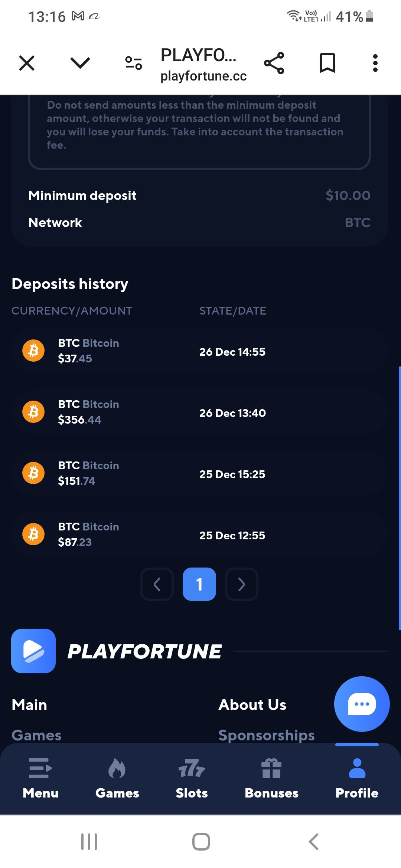This screenshot has height=868, width=401.
Task: Go to next deposits page
Action: (242, 584)
